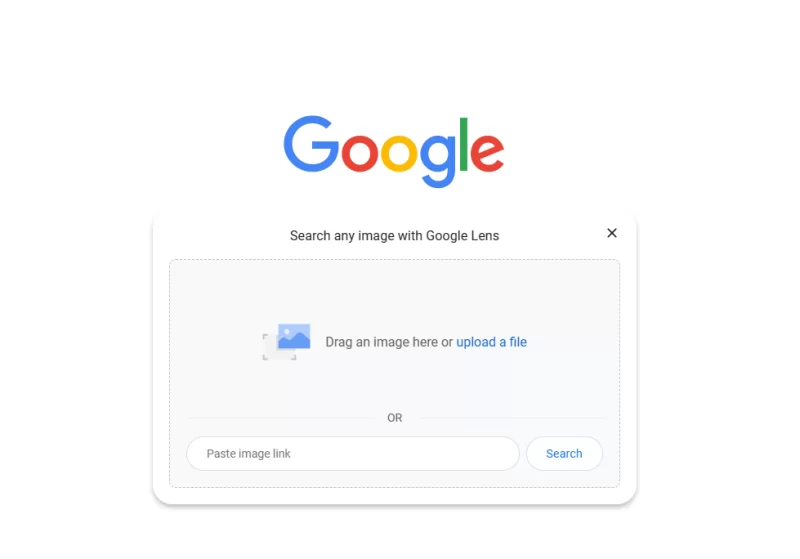Screen dimensions: 800x559
Task: Click the divider line right of OR
Action: click(x=512, y=418)
